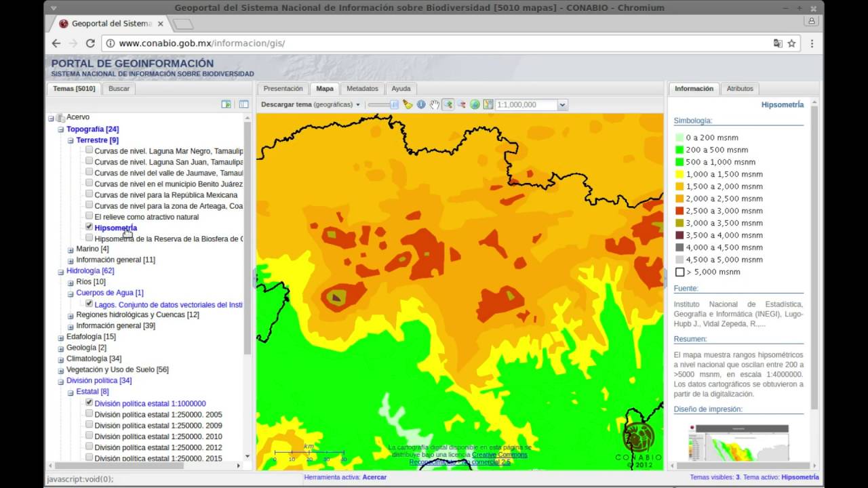
Task: Click the translate page icon in address bar
Action: pos(778,43)
